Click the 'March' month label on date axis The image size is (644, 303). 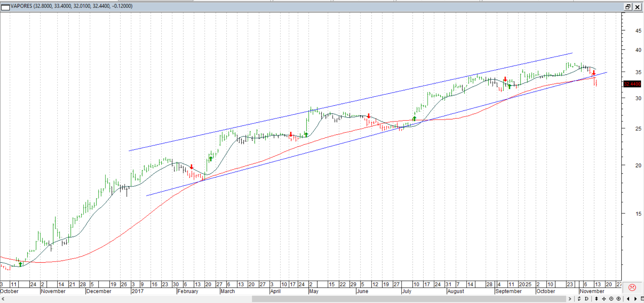tap(228, 291)
